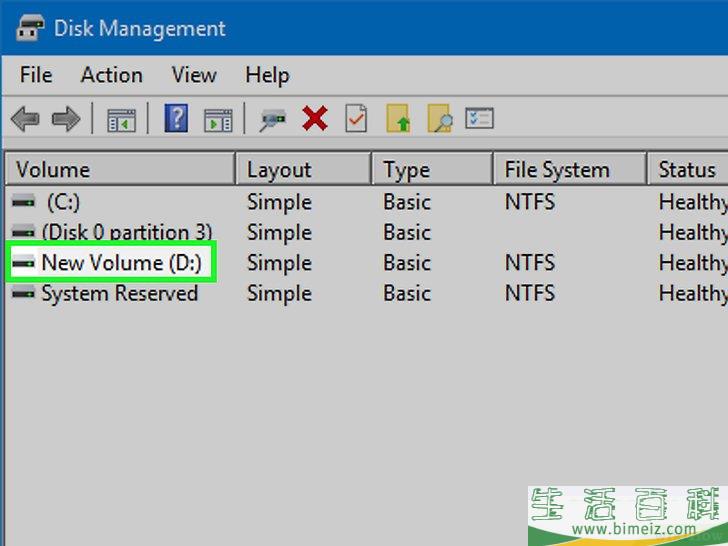728x546 pixels.
Task: Click the red X delete icon
Action: coord(315,120)
